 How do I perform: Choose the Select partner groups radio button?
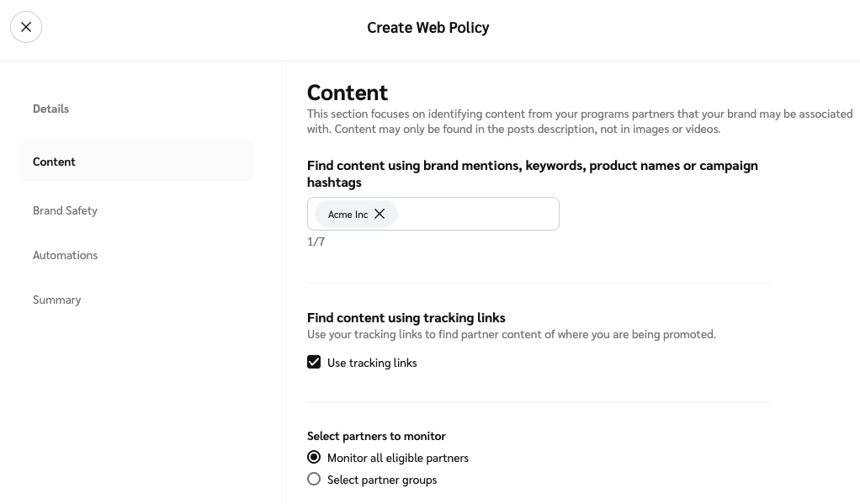point(314,479)
